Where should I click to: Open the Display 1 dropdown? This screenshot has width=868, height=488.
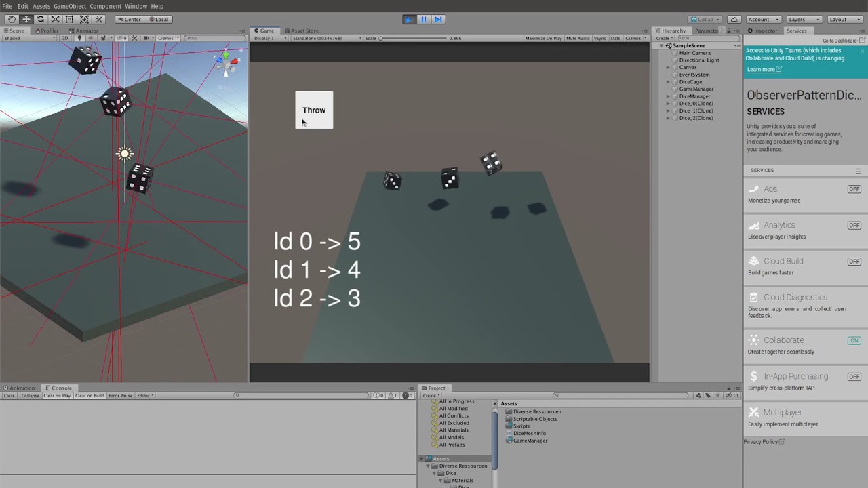(270, 38)
